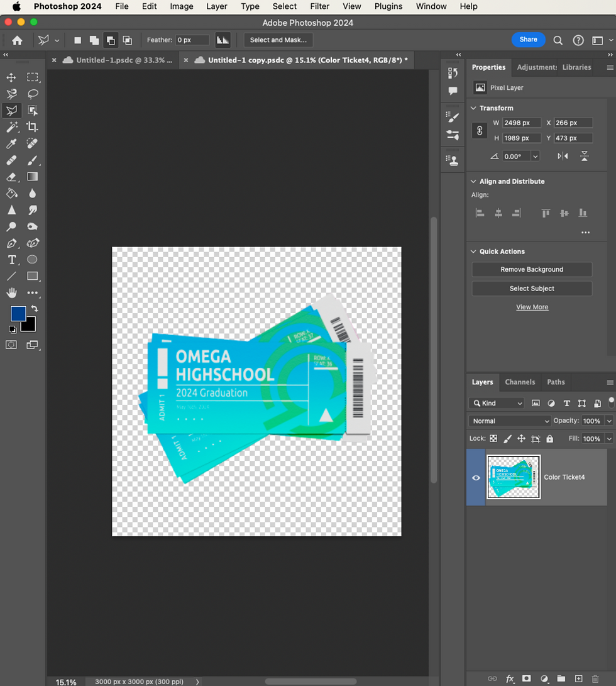Open the Apple menu

16,6
